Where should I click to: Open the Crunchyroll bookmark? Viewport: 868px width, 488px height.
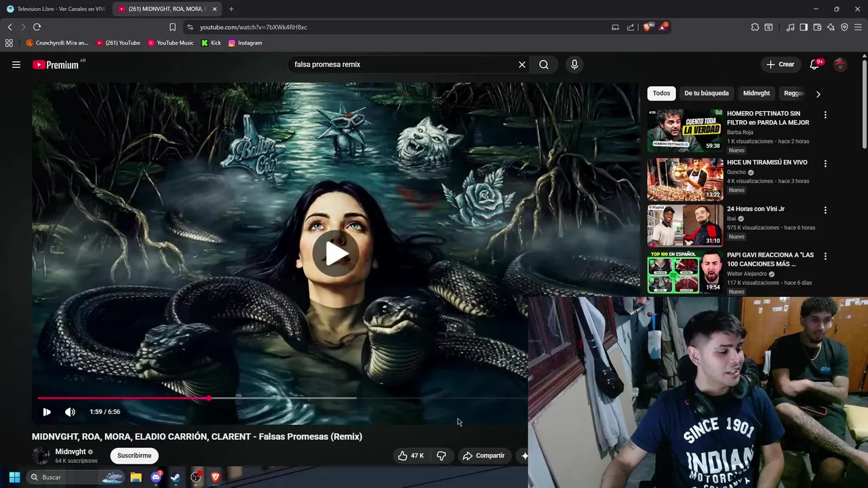tap(57, 43)
